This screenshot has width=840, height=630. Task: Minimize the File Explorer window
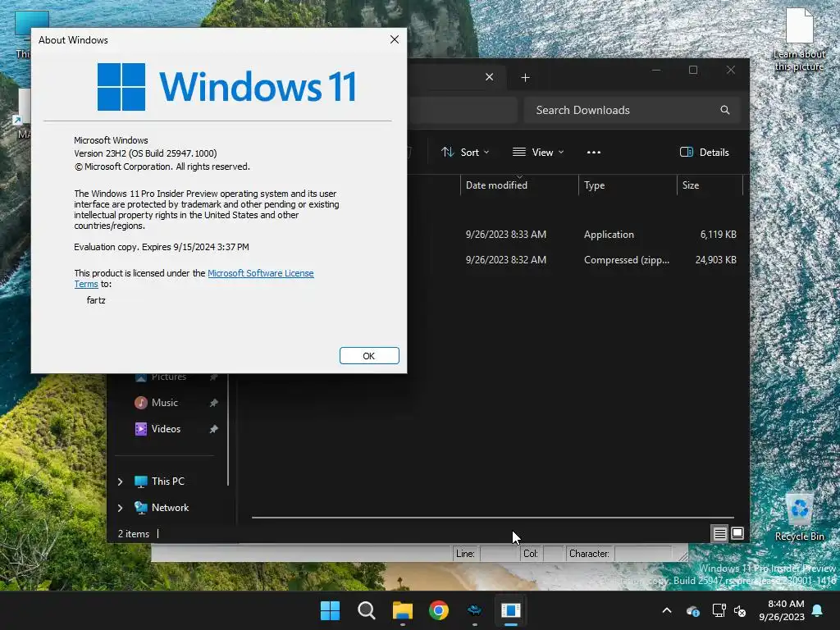coord(656,71)
